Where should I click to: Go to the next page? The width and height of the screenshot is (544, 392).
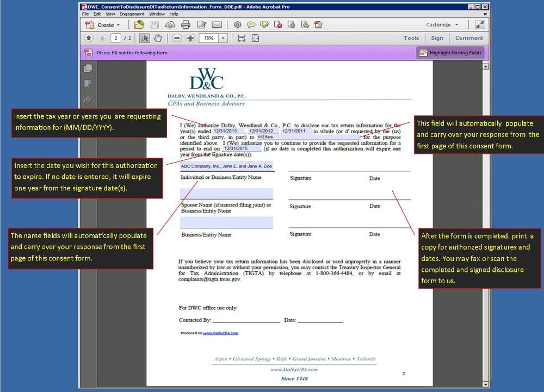point(102,38)
